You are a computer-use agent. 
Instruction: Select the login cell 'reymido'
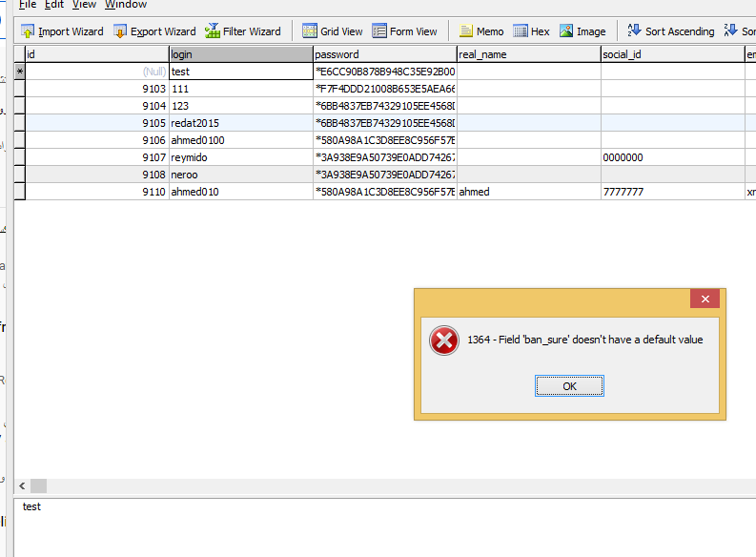point(241,157)
